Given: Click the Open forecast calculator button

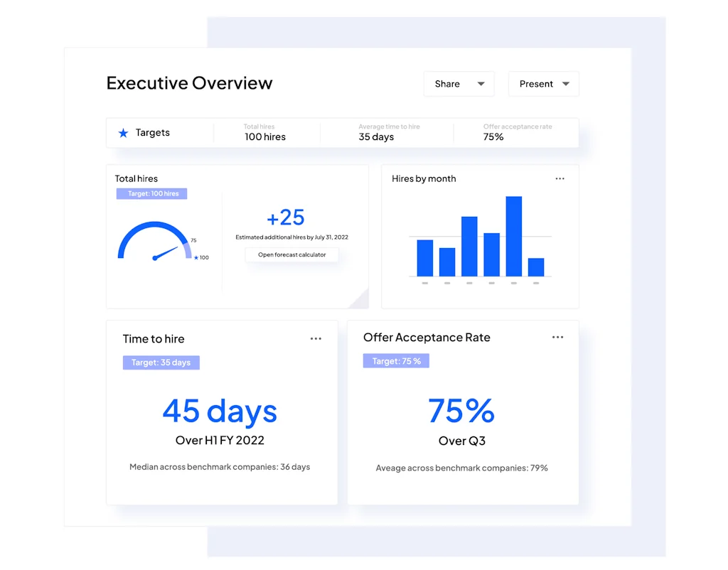Looking at the screenshot, I should 291,254.
